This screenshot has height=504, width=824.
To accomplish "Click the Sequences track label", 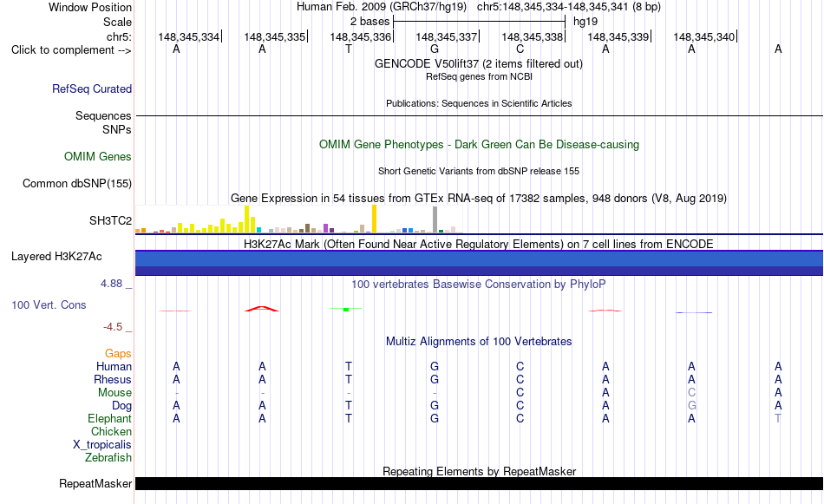I will [103, 115].
